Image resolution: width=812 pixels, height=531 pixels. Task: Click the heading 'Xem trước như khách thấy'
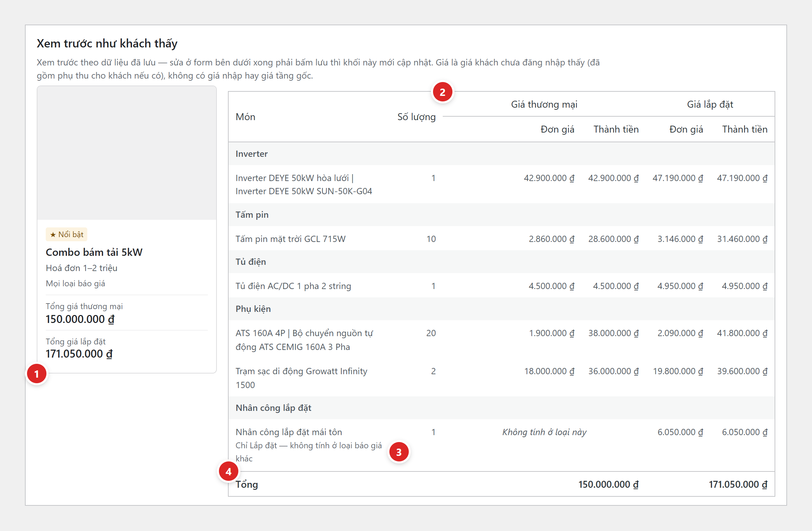click(107, 44)
